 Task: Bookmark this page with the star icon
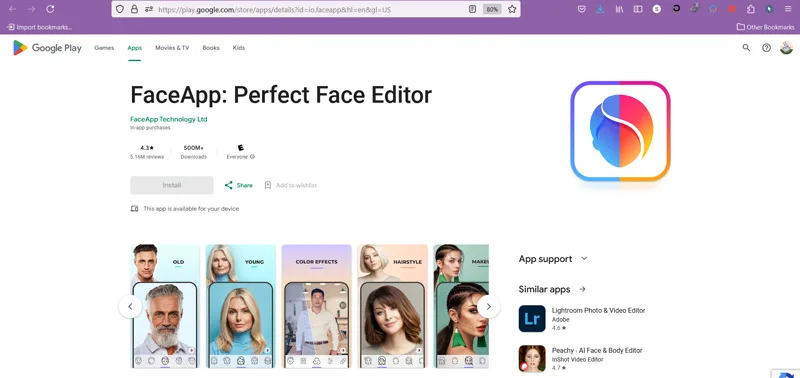[512, 9]
